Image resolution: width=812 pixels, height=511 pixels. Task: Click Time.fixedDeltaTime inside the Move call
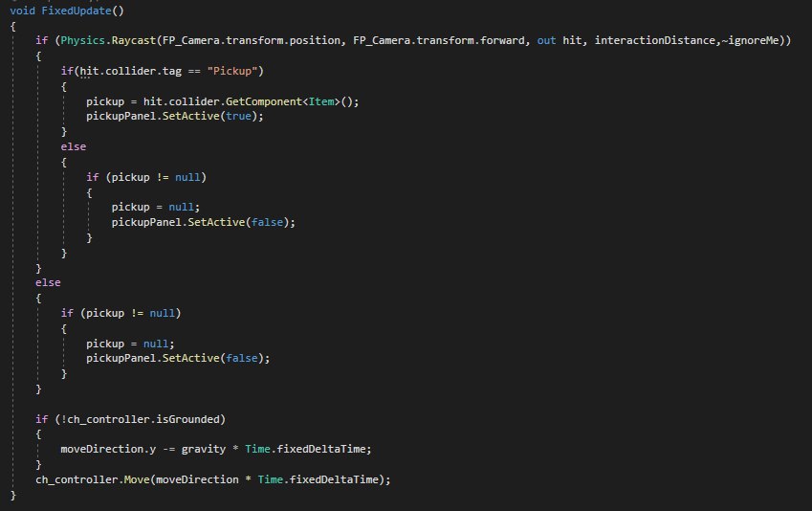pos(318,479)
